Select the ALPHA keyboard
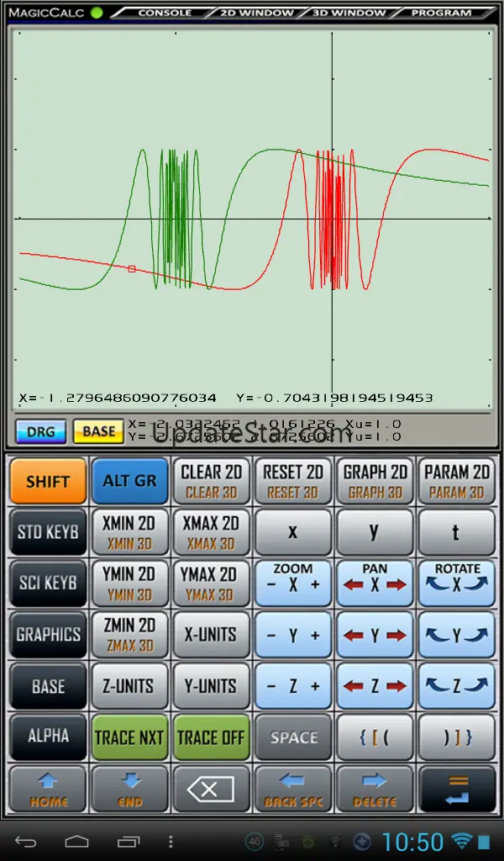Image resolution: width=504 pixels, height=861 pixels. (x=48, y=737)
